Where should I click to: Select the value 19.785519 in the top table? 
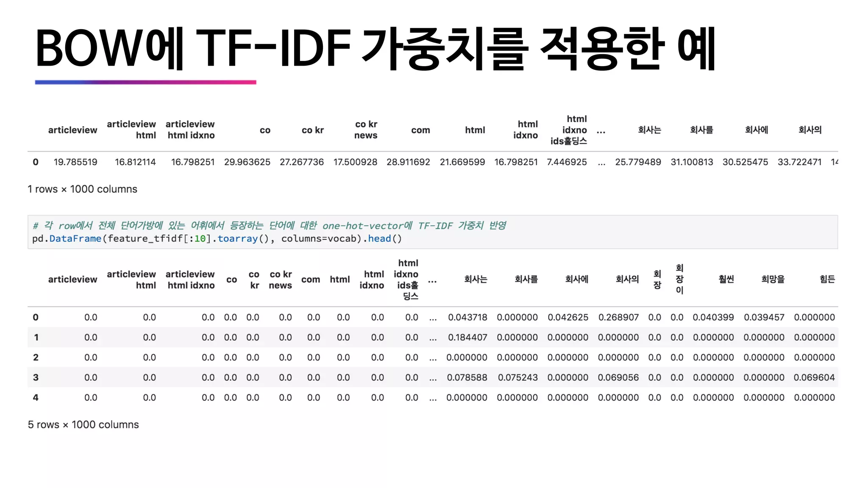(x=75, y=162)
